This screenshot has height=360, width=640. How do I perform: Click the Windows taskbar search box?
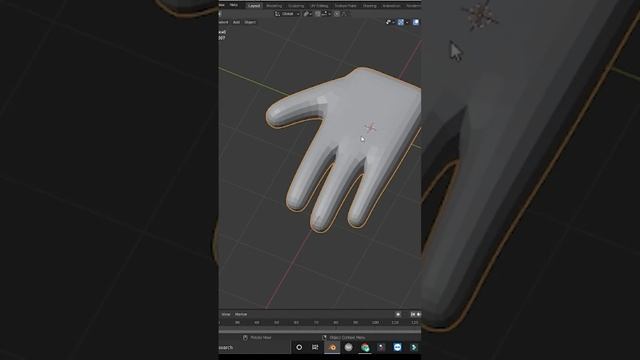(254, 348)
